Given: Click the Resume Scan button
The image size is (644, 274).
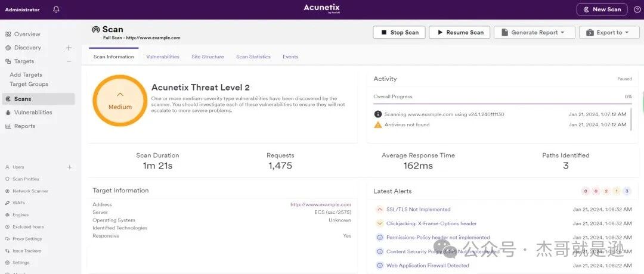Looking at the screenshot, I should point(460,32).
